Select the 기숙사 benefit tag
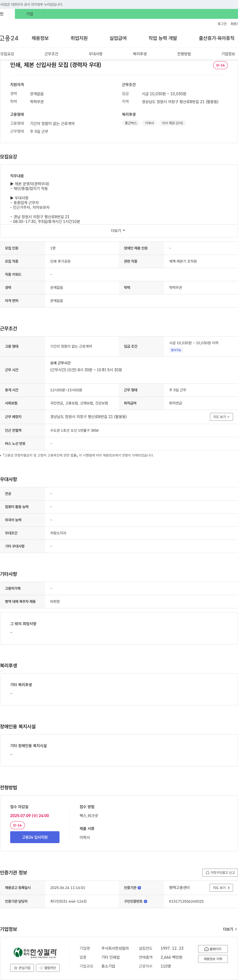238x980 pixels. 149,123
